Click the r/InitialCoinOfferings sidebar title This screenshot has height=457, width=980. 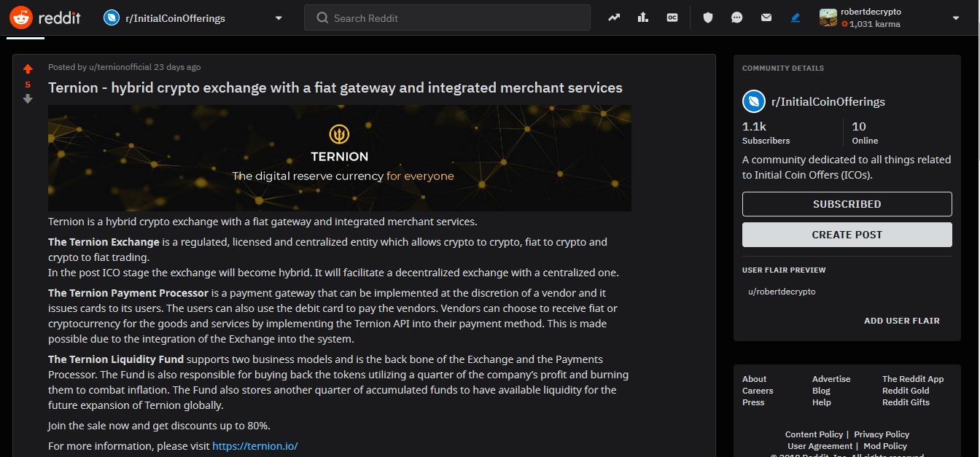(x=828, y=102)
